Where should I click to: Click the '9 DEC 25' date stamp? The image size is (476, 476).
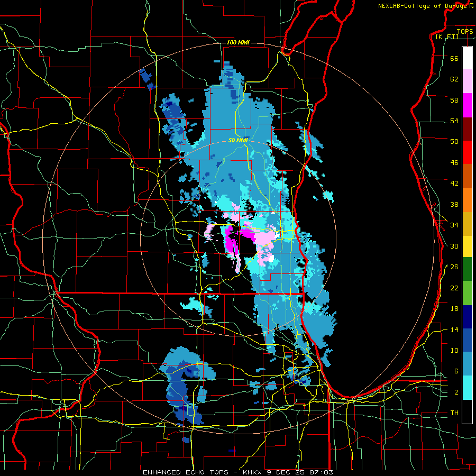[286, 472]
